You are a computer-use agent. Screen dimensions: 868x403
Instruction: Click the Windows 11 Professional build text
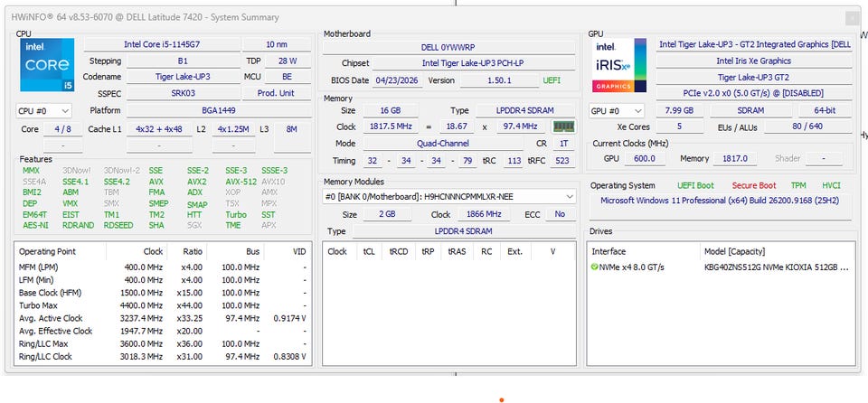(720, 201)
